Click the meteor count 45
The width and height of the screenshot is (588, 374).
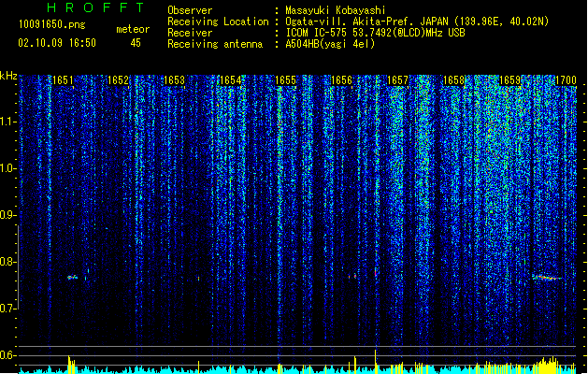click(x=136, y=43)
